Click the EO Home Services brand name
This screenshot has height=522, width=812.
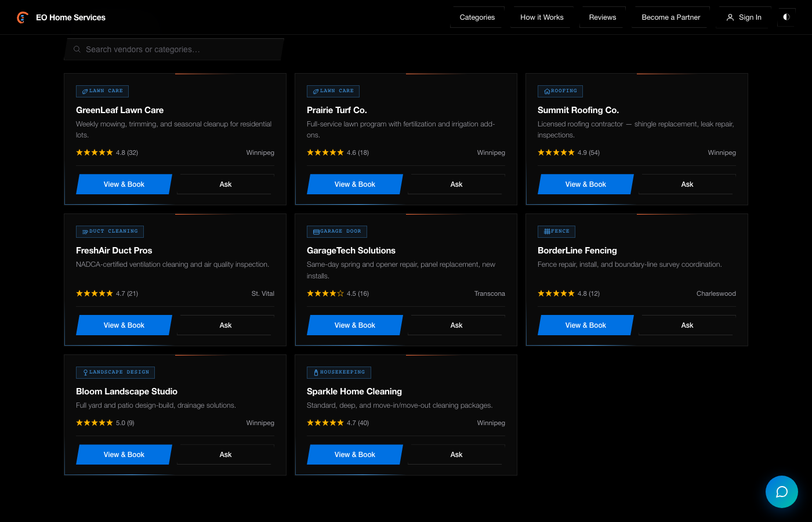(x=71, y=17)
